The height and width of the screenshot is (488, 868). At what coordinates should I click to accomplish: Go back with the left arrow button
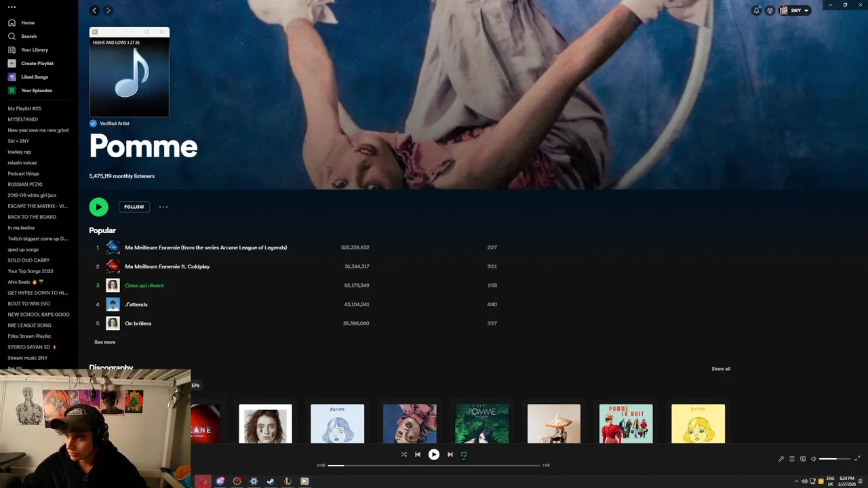[94, 10]
